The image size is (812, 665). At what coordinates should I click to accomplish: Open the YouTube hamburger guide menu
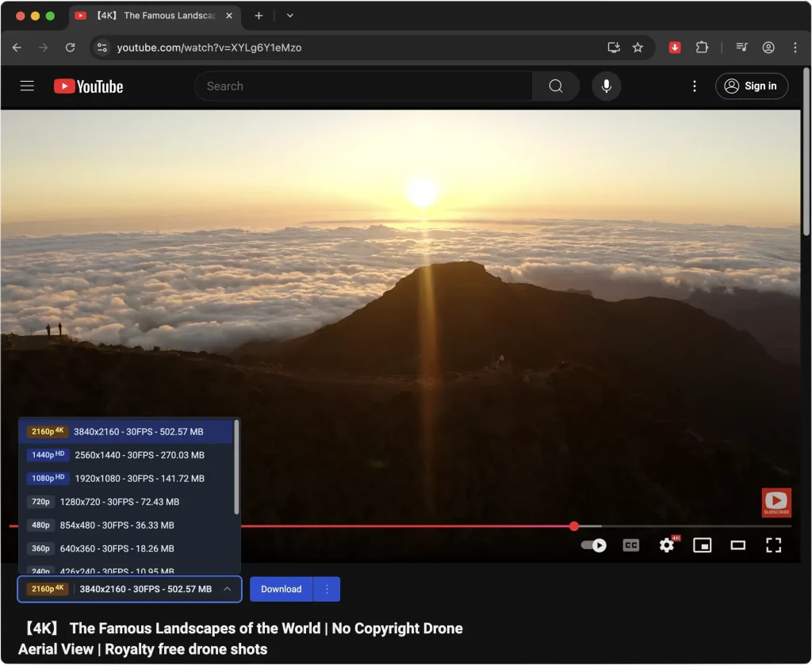(x=27, y=86)
